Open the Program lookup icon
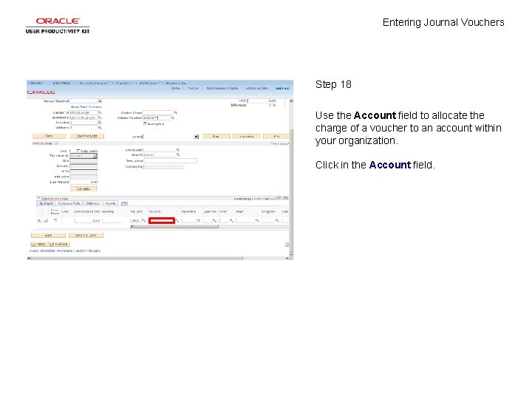 (x=277, y=220)
